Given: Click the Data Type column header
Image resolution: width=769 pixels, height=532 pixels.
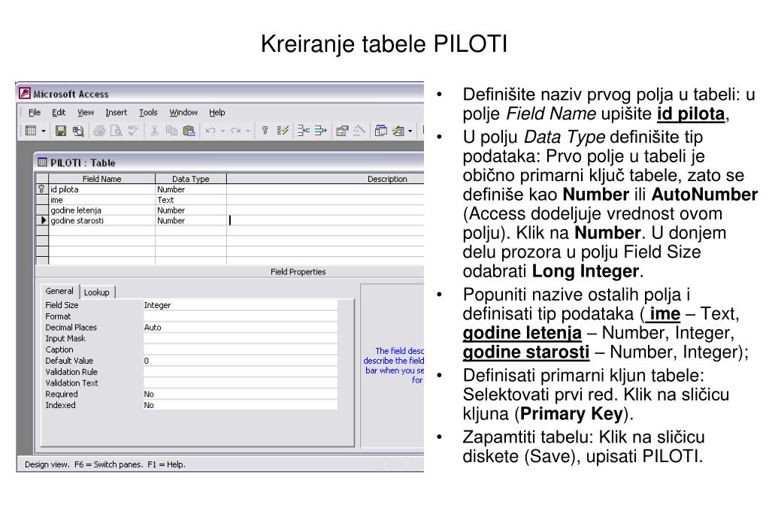Looking at the screenshot, I should [x=191, y=179].
